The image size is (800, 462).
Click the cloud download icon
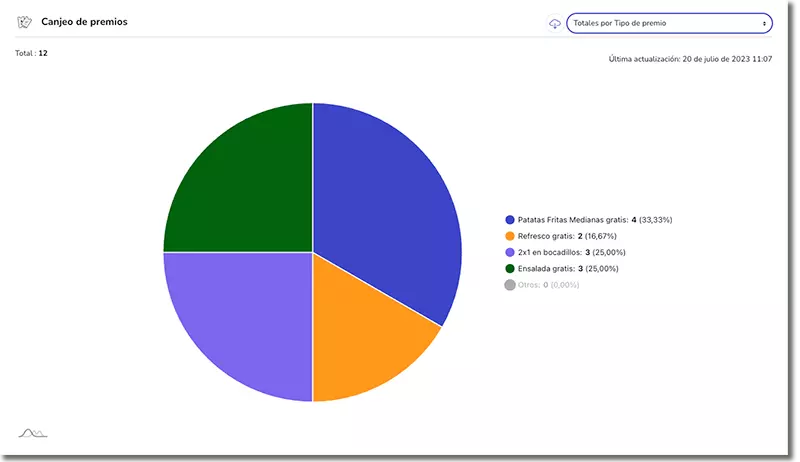coord(555,23)
